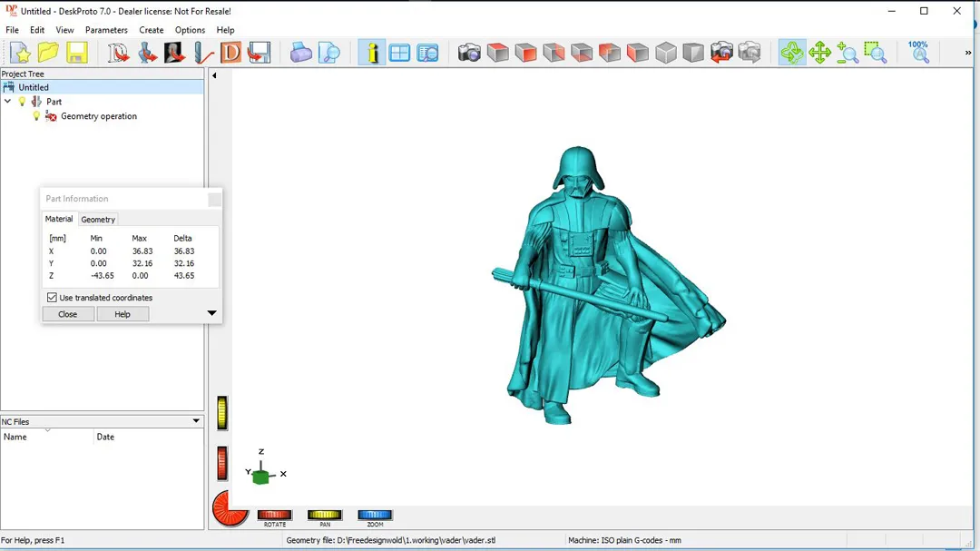The image size is (980, 551).
Task: Click the Calculate Toolpaths cutter icon
Action: tap(203, 53)
